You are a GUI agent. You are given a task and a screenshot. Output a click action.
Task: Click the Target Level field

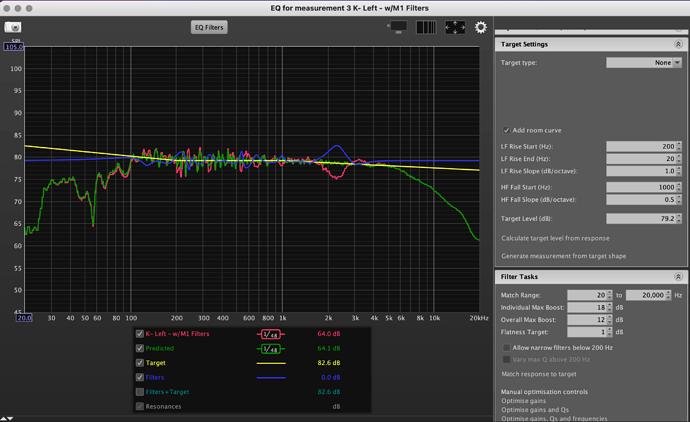(641, 219)
